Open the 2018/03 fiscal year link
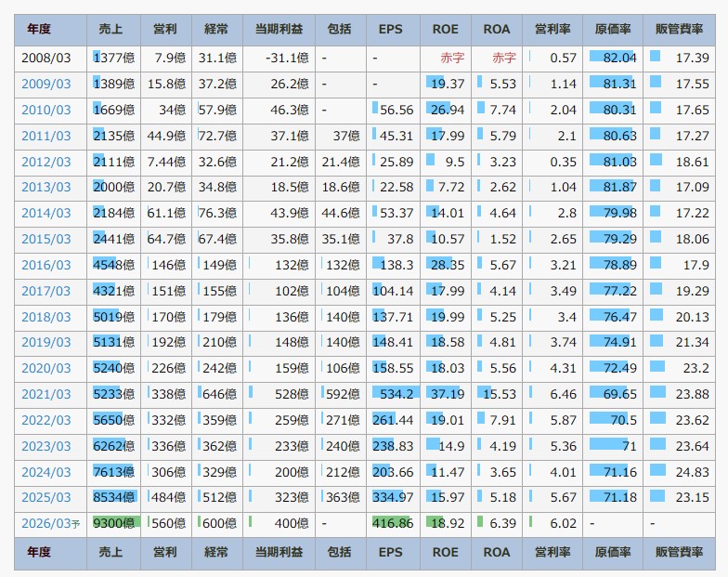 46,318
